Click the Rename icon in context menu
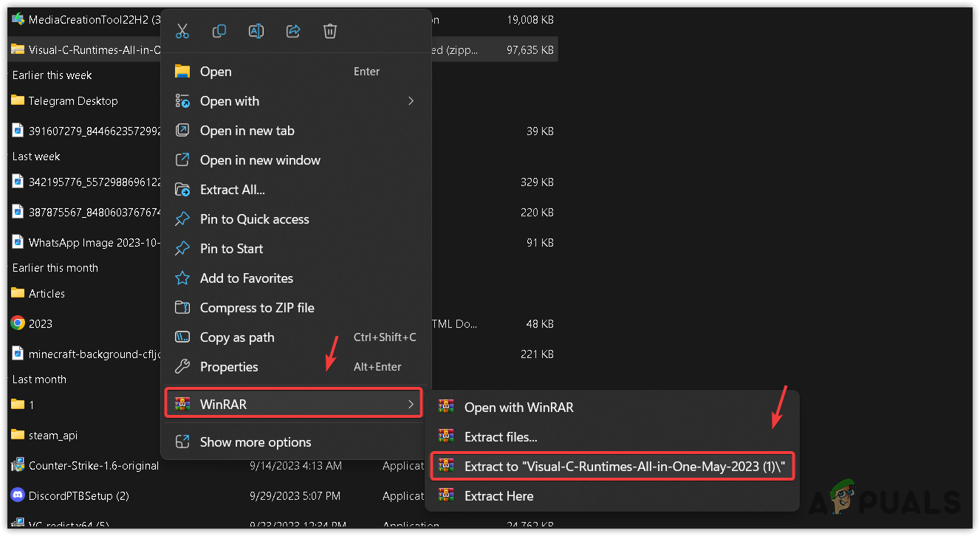Viewport: 980px width, 536px height. tap(256, 31)
